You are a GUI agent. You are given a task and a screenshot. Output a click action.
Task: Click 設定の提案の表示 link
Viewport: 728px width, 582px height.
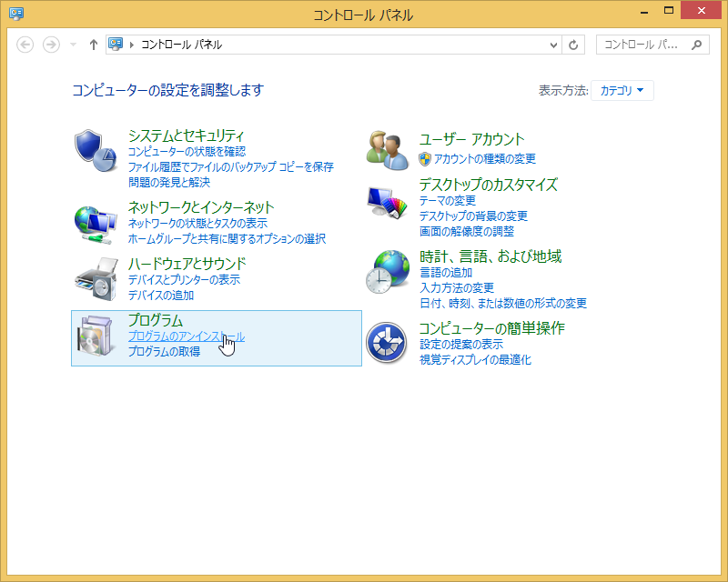[x=461, y=344]
